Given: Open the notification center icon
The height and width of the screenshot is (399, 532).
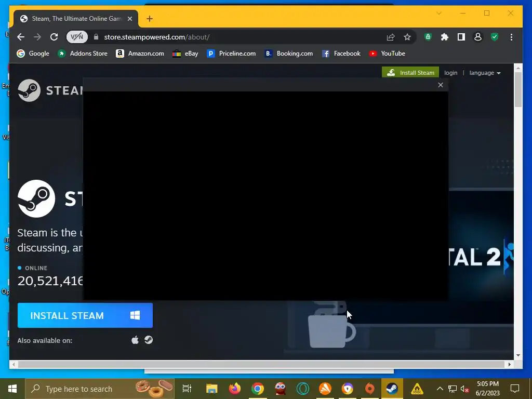Looking at the screenshot, I should 515,389.
